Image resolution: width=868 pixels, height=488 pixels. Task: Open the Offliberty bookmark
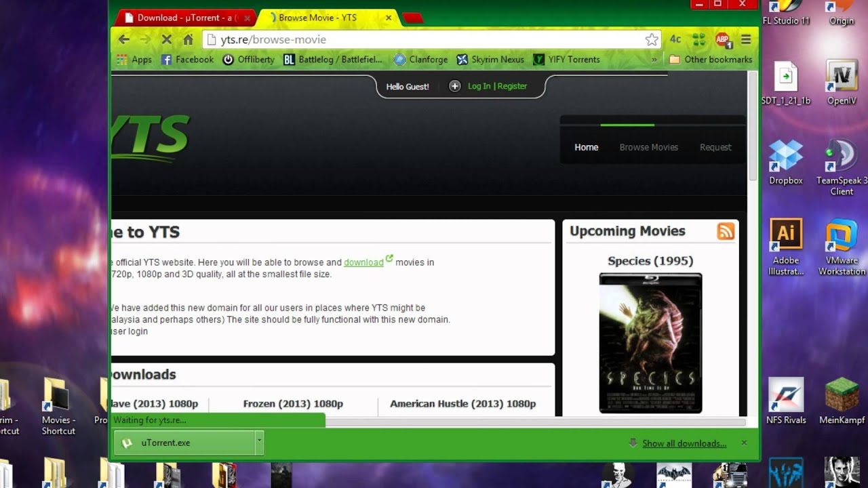(x=249, y=60)
